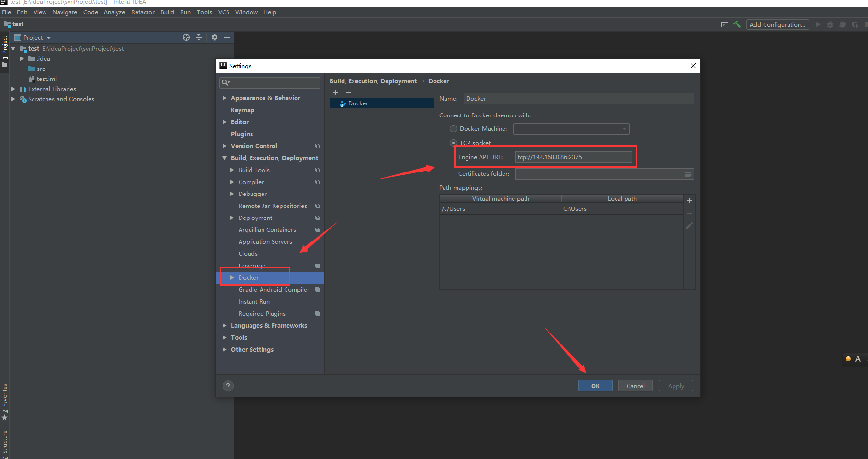Click project-level icon beside Compiler
The width and height of the screenshot is (868, 459).
pos(317,182)
